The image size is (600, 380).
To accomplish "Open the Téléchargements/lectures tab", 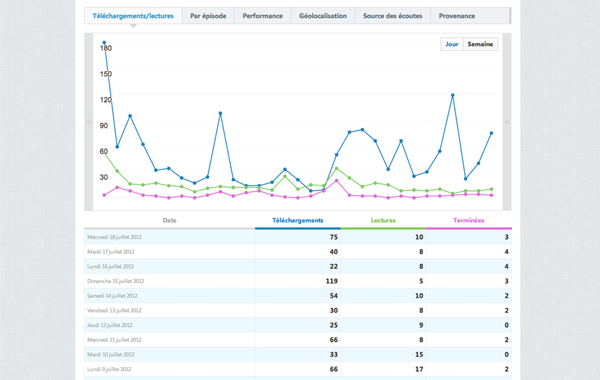I will (x=133, y=16).
